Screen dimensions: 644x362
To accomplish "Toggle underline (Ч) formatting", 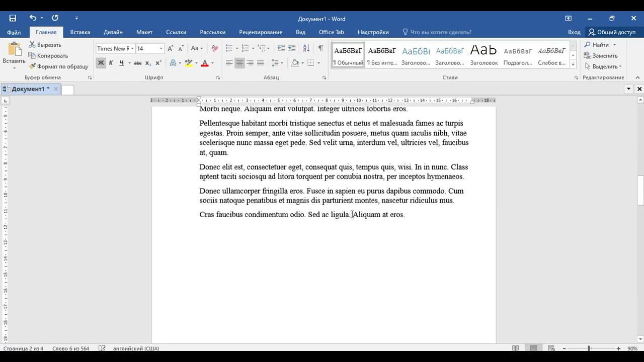I will (121, 63).
